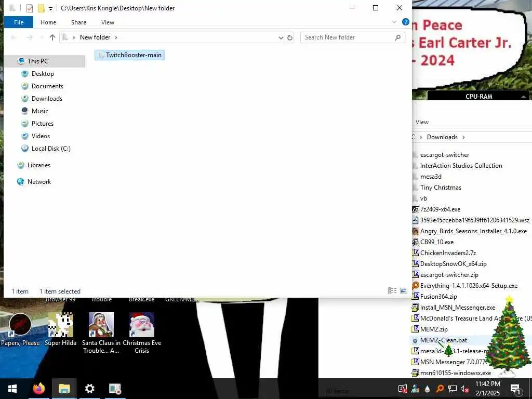
Task: Click the New folder quick access icon in title bar
Action: pyautogui.click(x=41, y=8)
